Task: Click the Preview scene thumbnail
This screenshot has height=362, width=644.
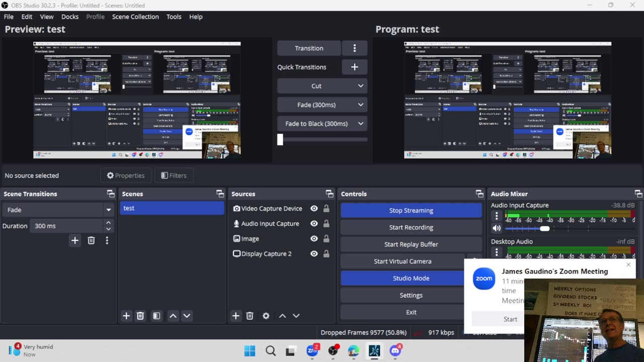Action: 137,100
